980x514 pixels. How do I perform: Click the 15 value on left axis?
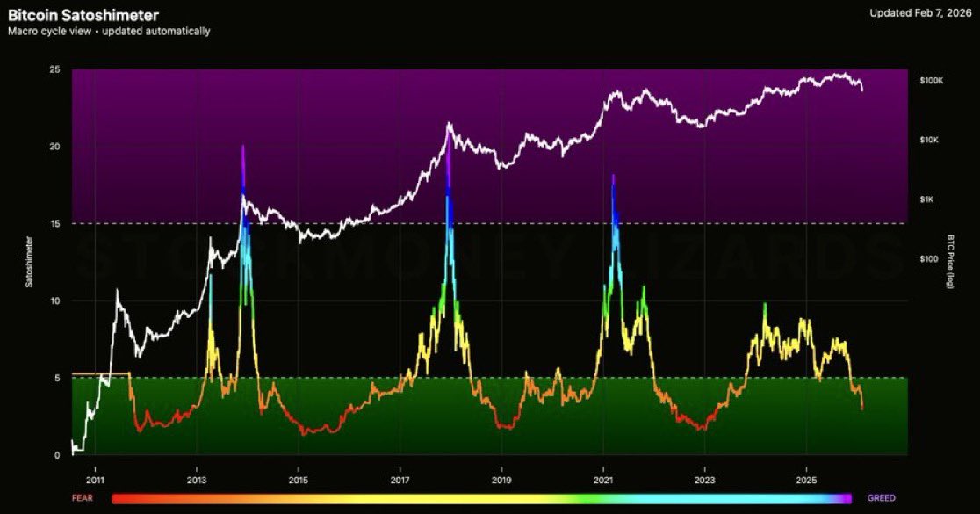point(55,224)
